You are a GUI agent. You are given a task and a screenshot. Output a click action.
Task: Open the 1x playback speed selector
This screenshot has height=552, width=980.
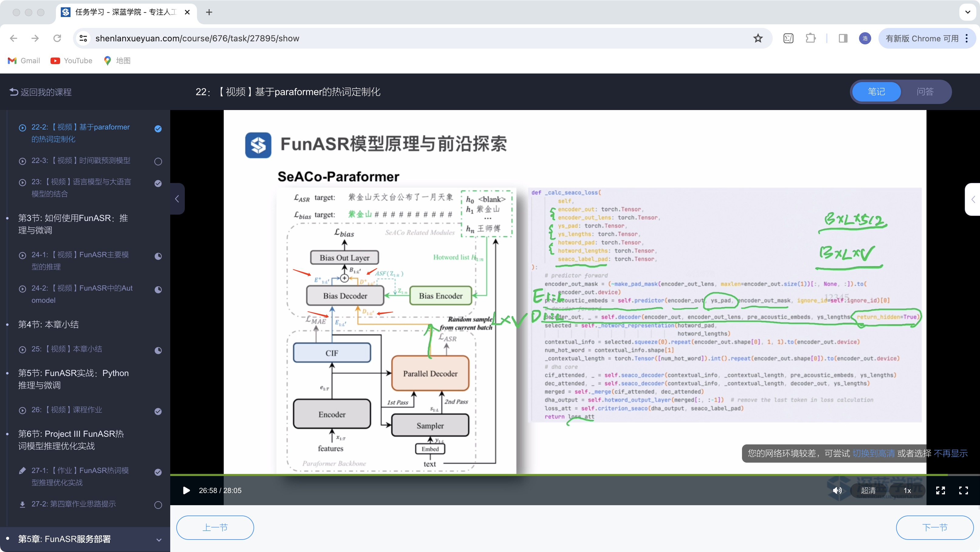(x=907, y=490)
